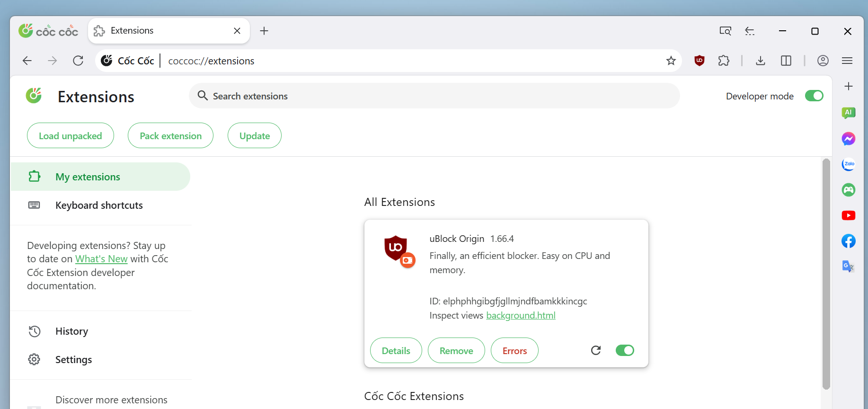Open Messenger from the sidebar
The image size is (868, 409).
pos(849,139)
